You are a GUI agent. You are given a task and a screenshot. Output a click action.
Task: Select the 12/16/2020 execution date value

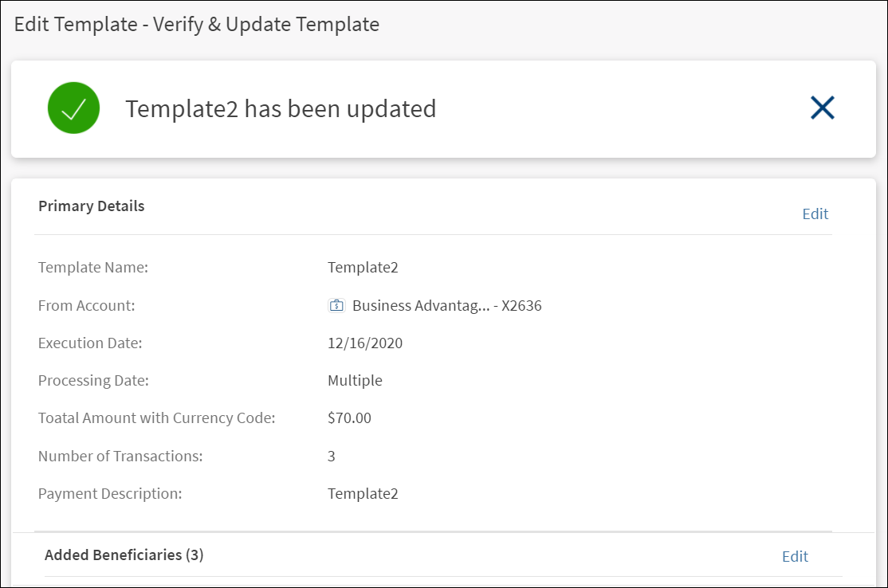point(365,343)
